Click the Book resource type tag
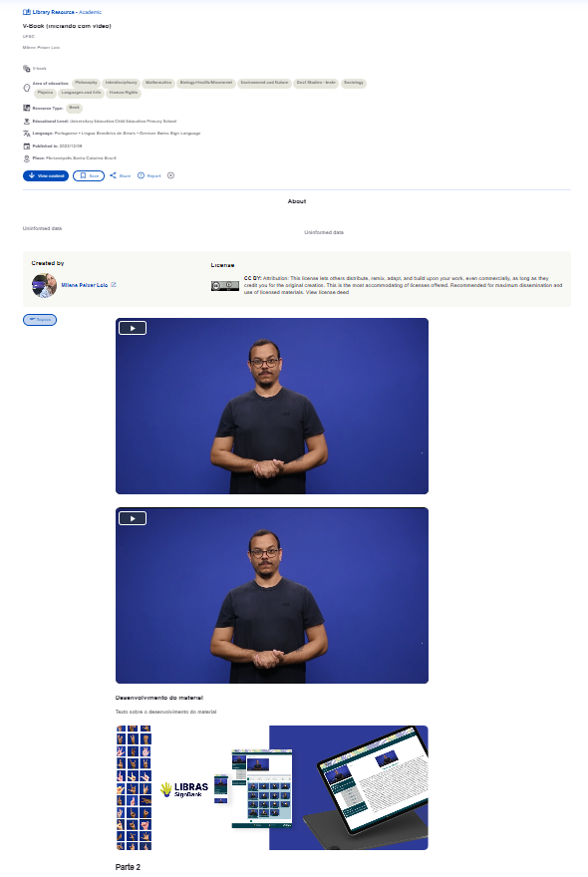This screenshot has width=588, height=877. click(75, 108)
